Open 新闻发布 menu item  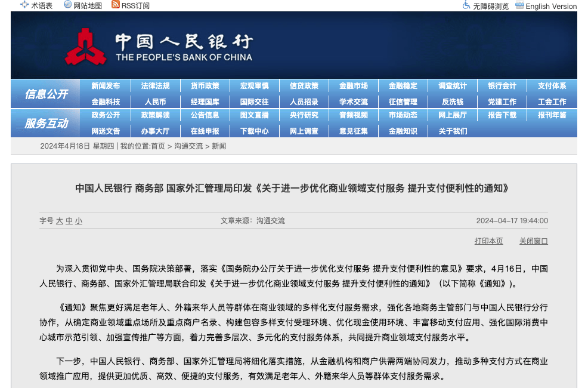(106, 86)
